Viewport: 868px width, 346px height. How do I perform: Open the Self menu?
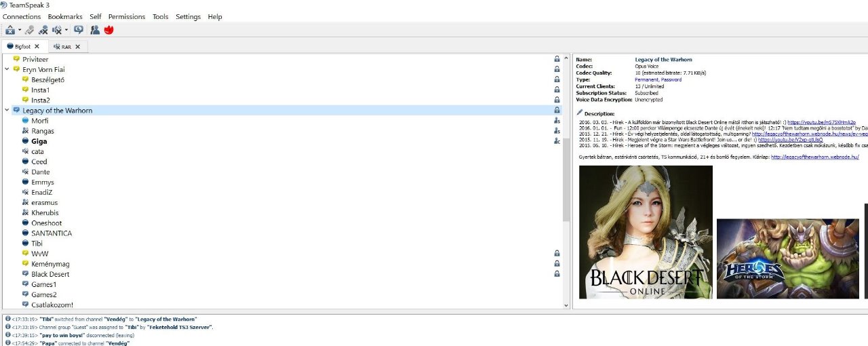tap(96, 16)
